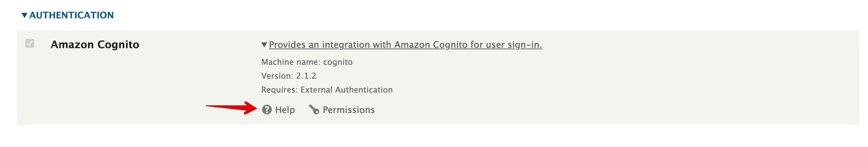Open the Permissions link for Amazon Cognito
868x147 pixels.
click(x=348, y=110)
